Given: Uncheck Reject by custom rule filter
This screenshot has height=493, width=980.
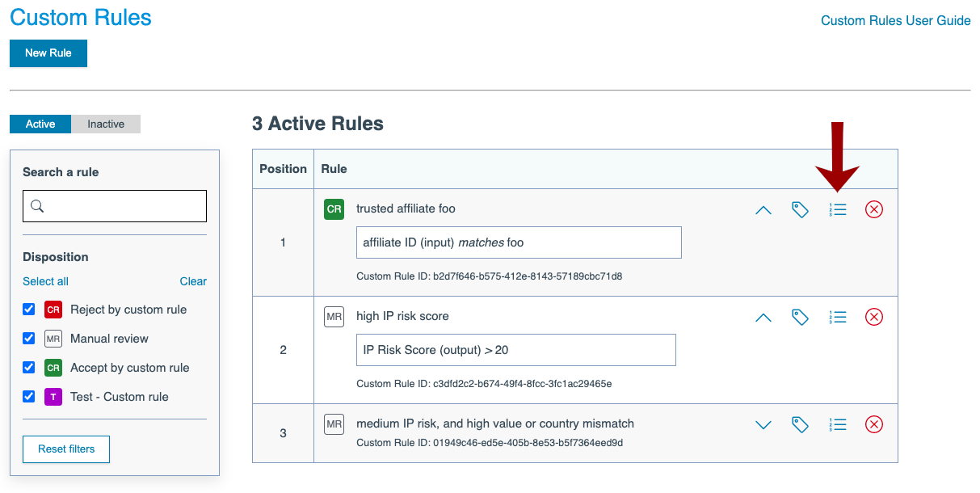Looking at the screenshot, I should tap(29, 310).
